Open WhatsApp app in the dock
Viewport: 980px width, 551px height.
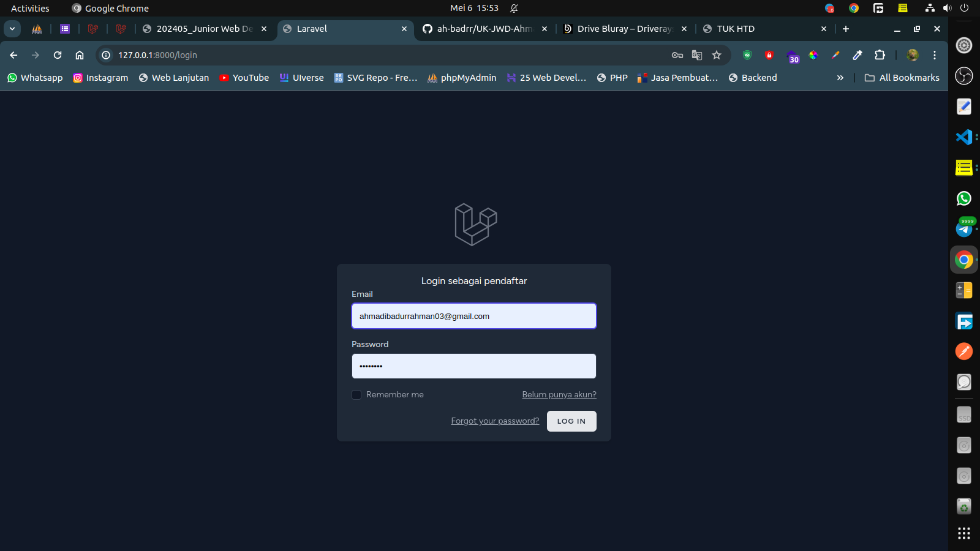pyautogui.click(x=964, y=198)
